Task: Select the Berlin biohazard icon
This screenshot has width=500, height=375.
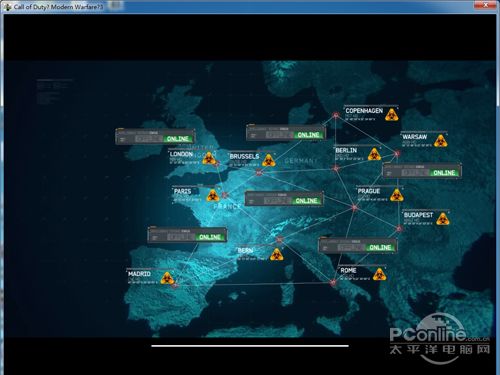Action: tap(375, 154)
